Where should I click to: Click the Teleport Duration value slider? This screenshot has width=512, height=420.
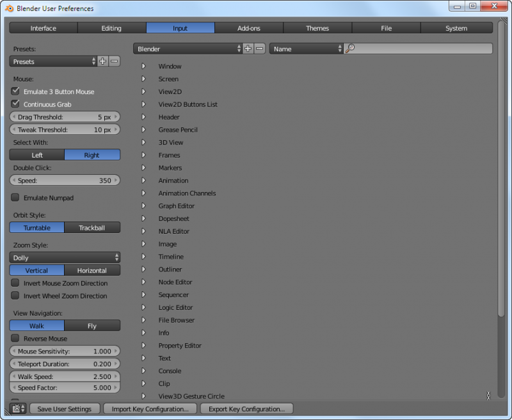(65, 364)
